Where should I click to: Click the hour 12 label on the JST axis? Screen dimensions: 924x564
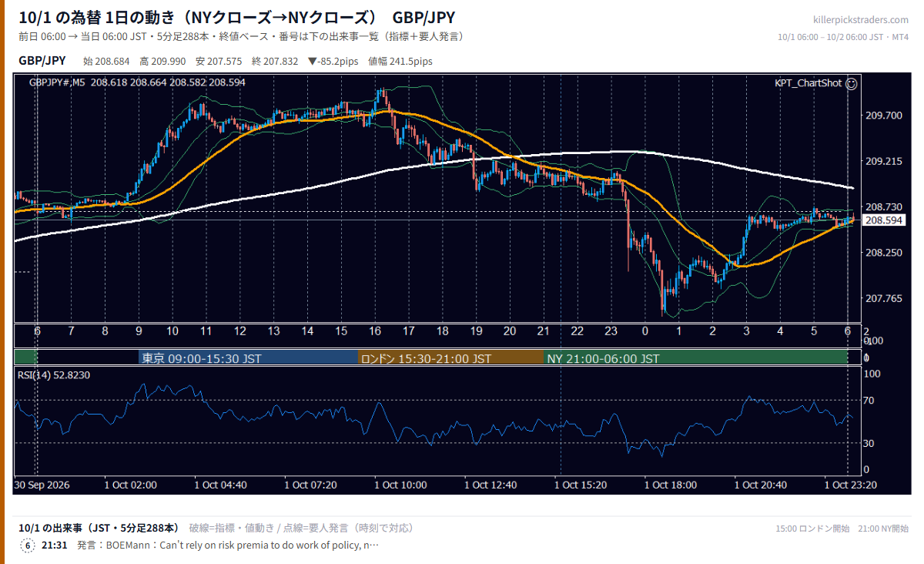pyautogui.click(x=240, y=331)
